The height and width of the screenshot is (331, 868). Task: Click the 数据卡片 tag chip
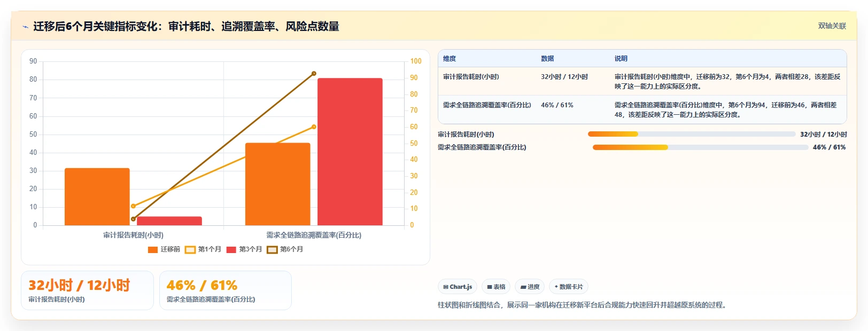(x=569, y=287)
